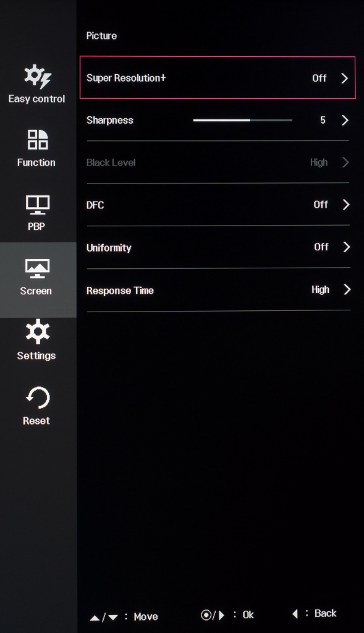Screen dimensions: 364x633
Task: Click the Move up/down arrows hint
Action: click(x=104, y=618)
